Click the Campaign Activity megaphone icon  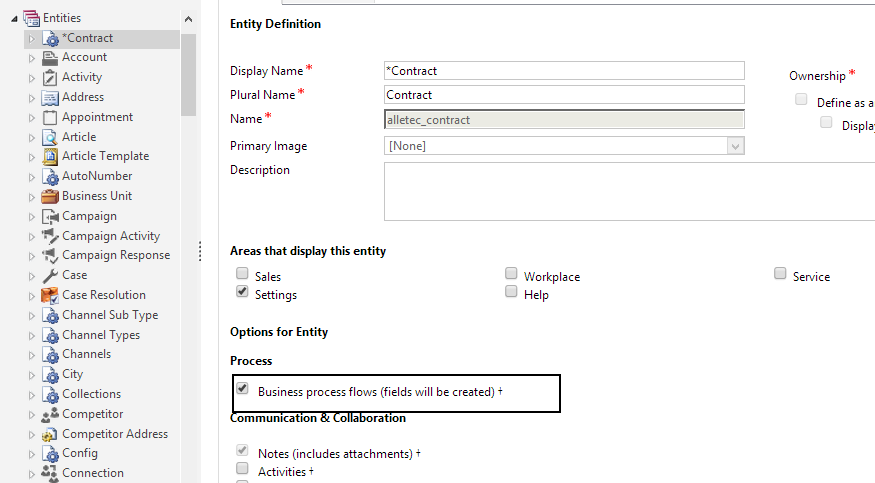point(51,236)
